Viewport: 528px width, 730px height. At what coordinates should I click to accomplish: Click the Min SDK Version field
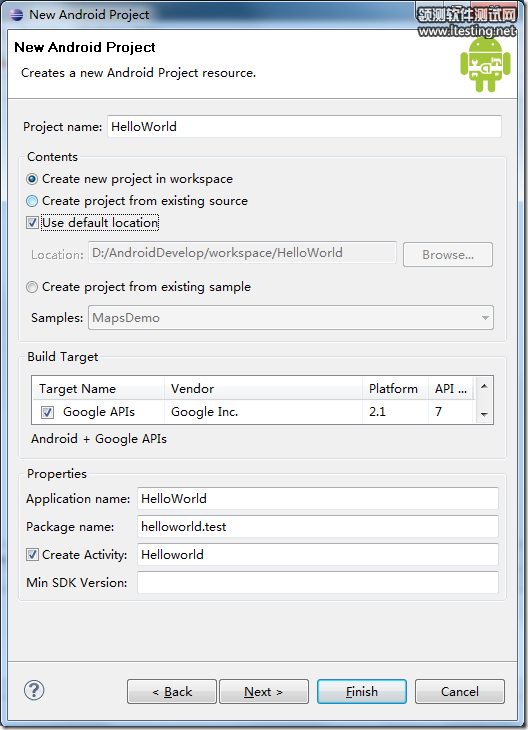(x=318, y=582)
